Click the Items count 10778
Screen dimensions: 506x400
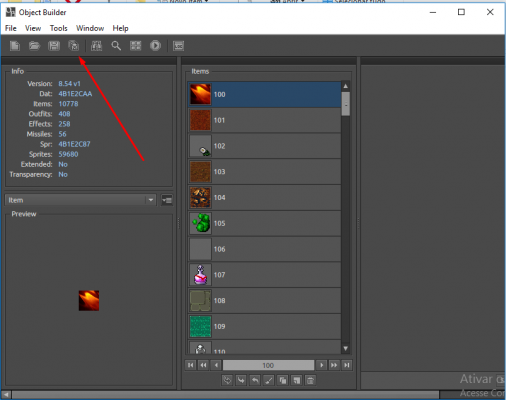68,104
